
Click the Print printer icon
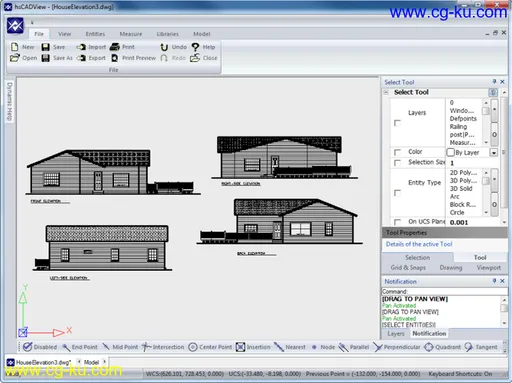coord(115,47)
